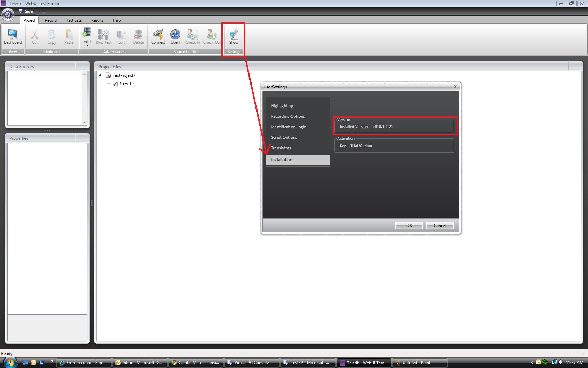Open the Dashboard view

13,37
